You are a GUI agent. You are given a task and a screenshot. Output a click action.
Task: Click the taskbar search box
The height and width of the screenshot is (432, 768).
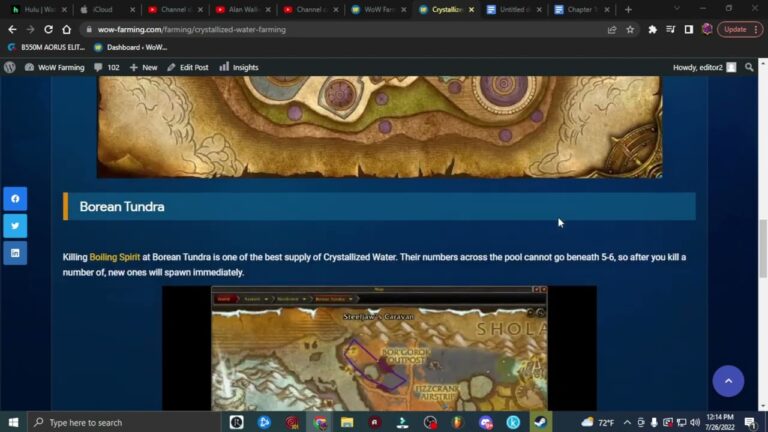tap(124, 422)
